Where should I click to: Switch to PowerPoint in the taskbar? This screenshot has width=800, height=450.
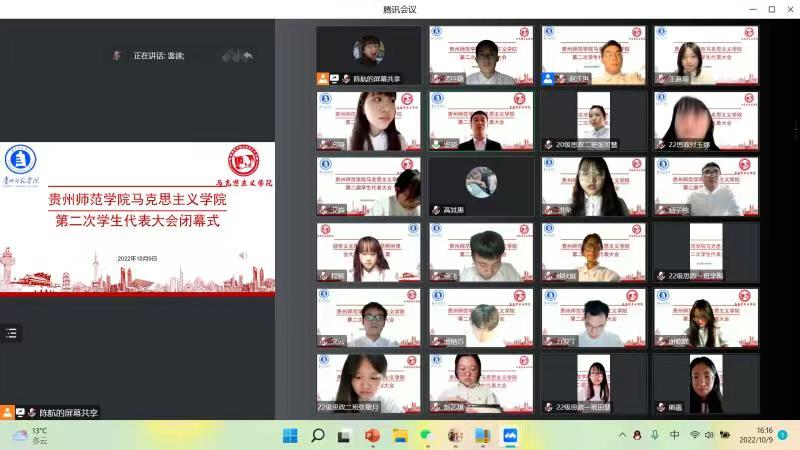pyautogui.click(x=372, y=436)
